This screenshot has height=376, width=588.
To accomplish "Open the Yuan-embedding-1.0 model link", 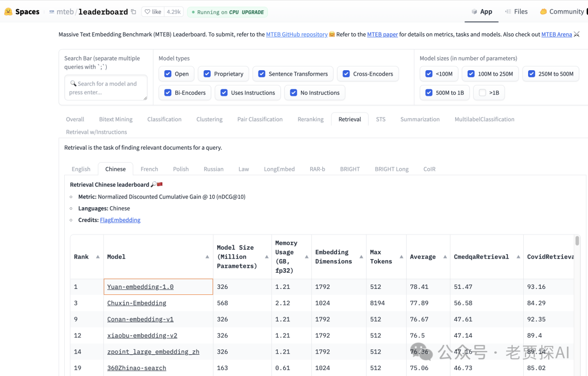I will click(x=140, y=287).
